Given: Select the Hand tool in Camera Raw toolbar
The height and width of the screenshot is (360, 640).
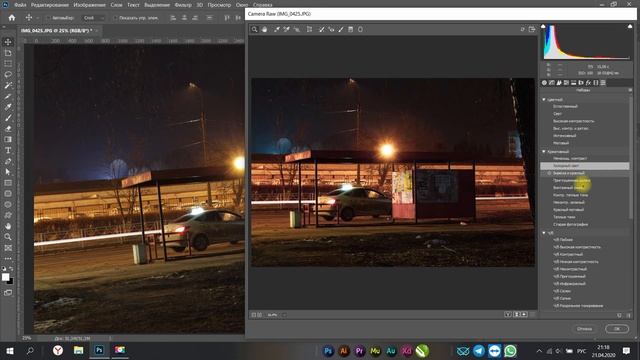Looking at the screenshot, I should coord(264,29).
